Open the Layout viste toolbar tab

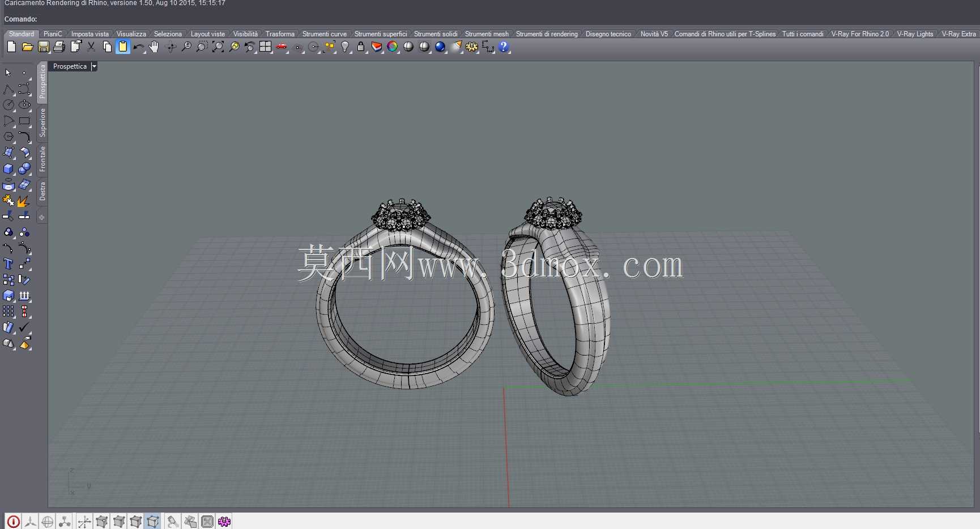(208, 34)
